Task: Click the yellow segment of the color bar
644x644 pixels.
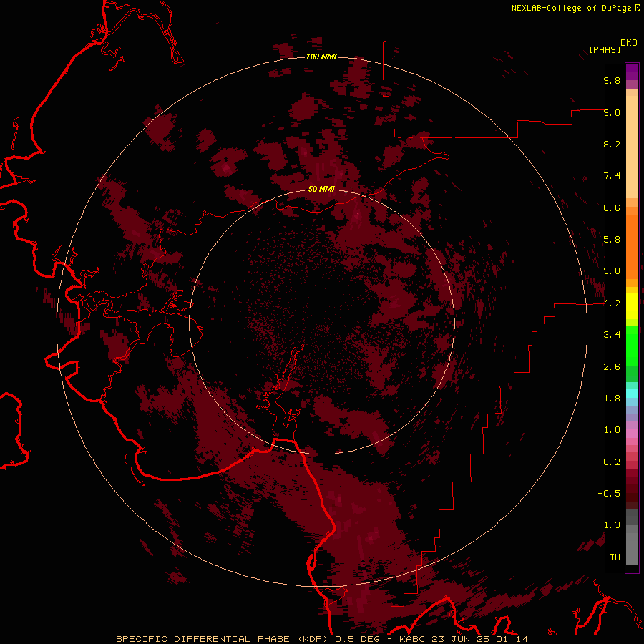Action: click(x=632, y=306)
